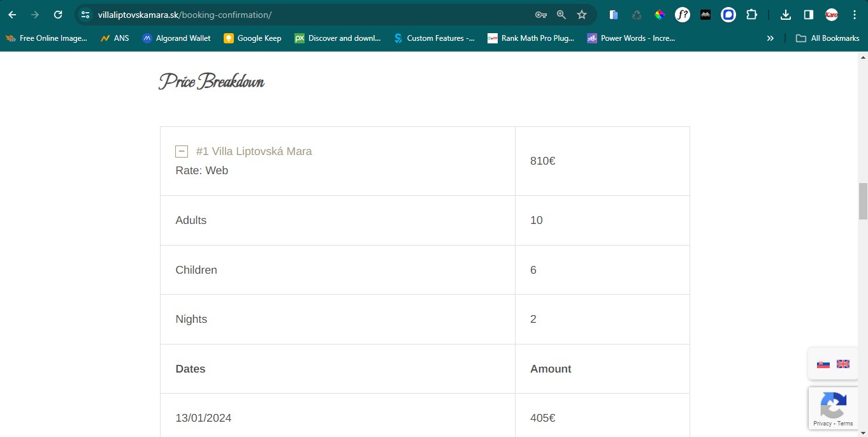Open the Google Keep bookmark

252,38
